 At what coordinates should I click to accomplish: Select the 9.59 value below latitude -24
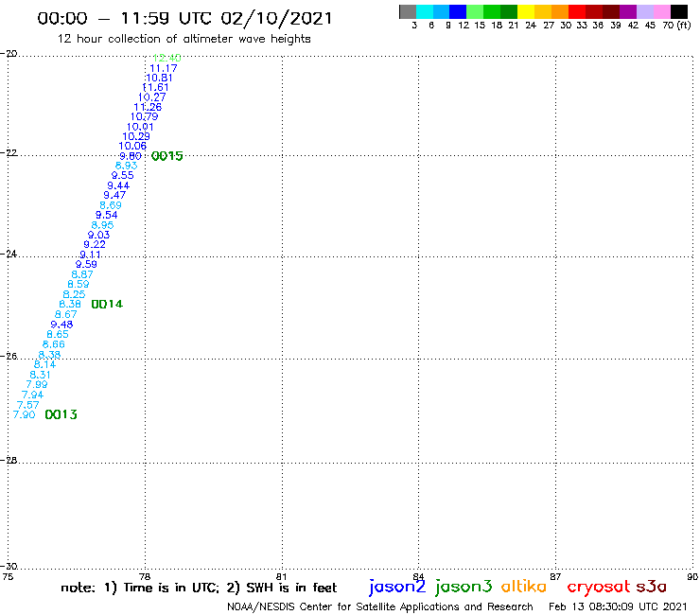[86, 264]
